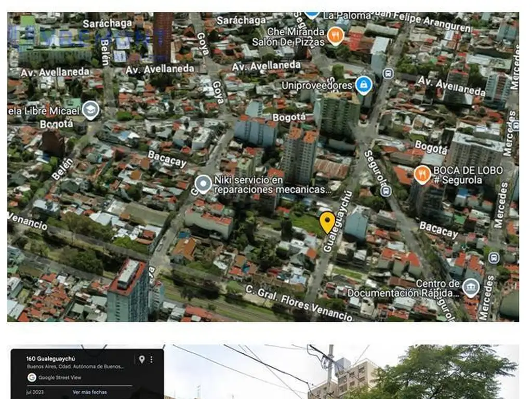The image size is (532, 399).
Task: Click the Escuela Libre Micael school pin
Action: 90,110
